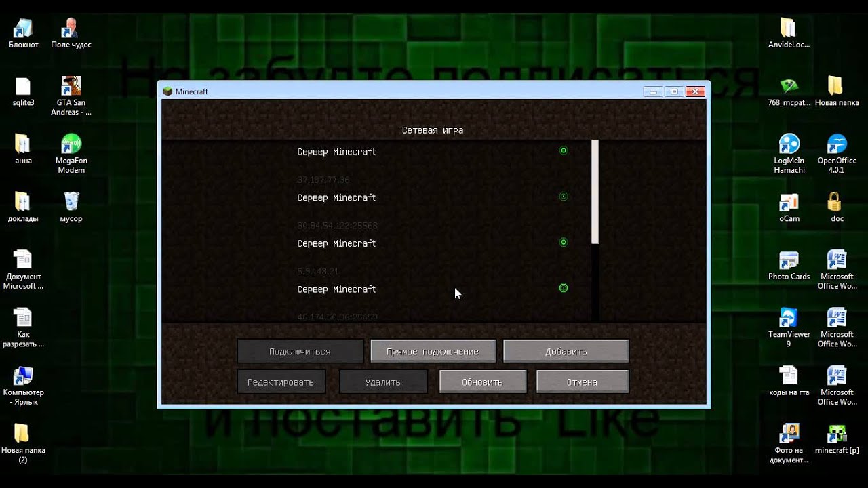Click the ping indicator of the last visible server
The image size is (868, 488).
(x=563, y=288)
